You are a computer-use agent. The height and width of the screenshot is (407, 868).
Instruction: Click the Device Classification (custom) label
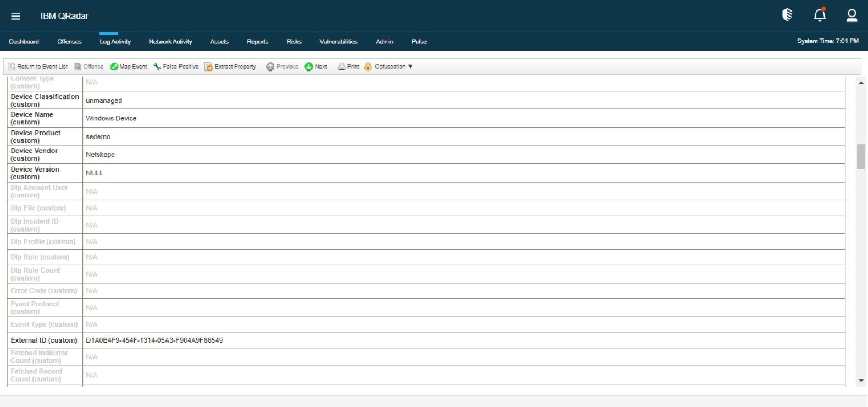[x=45, y=100]
